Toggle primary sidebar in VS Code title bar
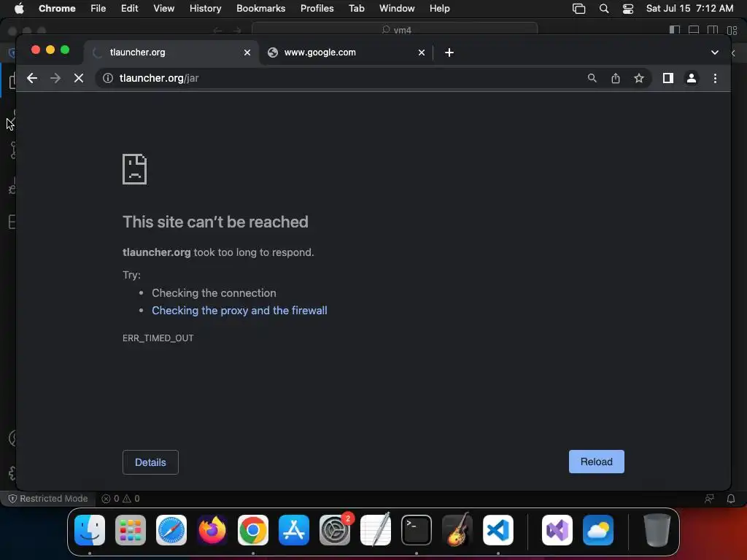This screenshot has width=747, height=560. 675,30
